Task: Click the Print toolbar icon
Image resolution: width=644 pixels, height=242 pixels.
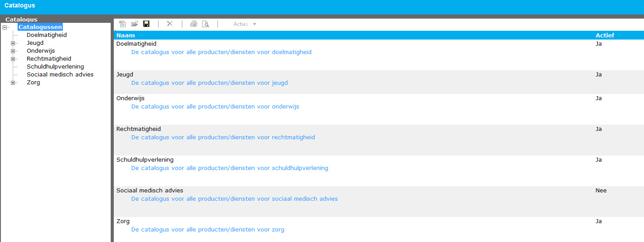Action: 193,24
